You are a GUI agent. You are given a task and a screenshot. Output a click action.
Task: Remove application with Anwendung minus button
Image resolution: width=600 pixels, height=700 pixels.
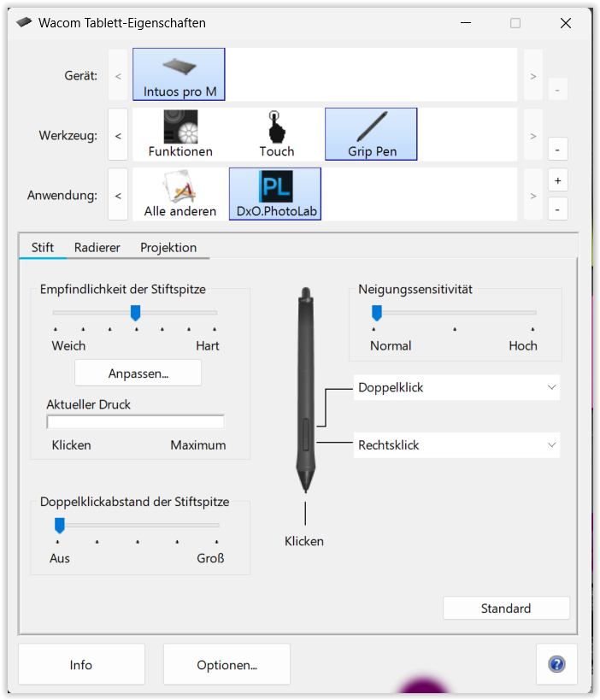pyautogui.click(x=557, y=209)
